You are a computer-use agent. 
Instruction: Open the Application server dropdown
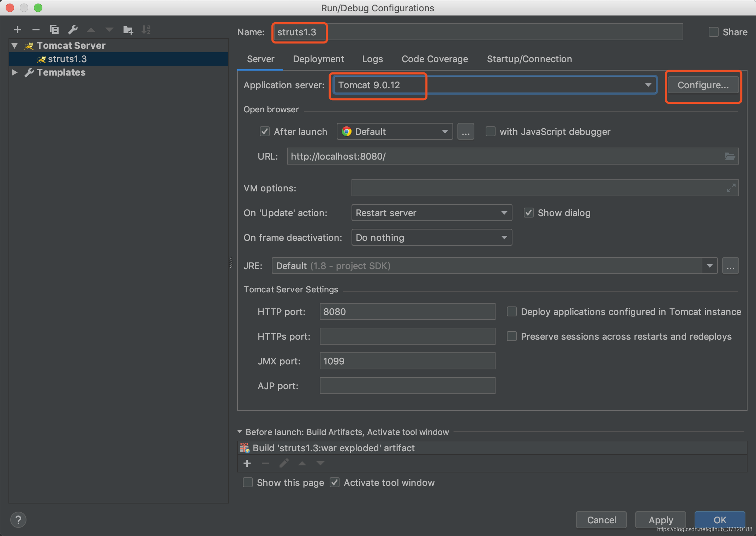tap(494, 85)
